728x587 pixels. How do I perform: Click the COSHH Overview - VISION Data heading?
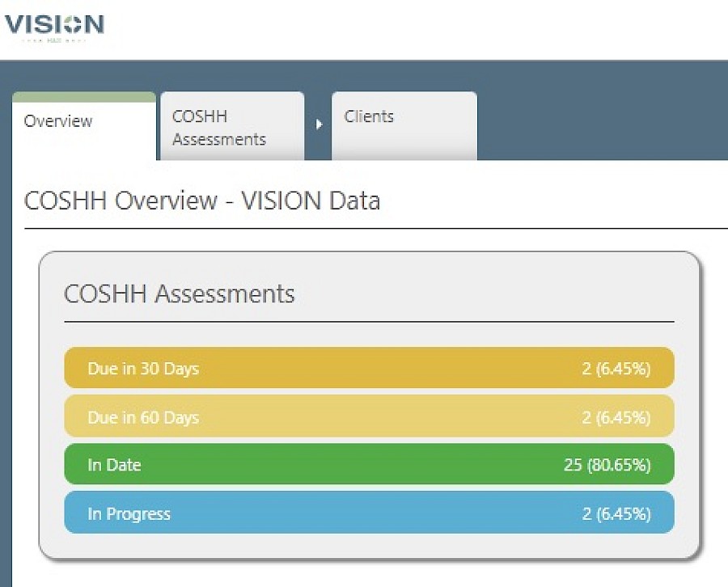pos(202,201)
